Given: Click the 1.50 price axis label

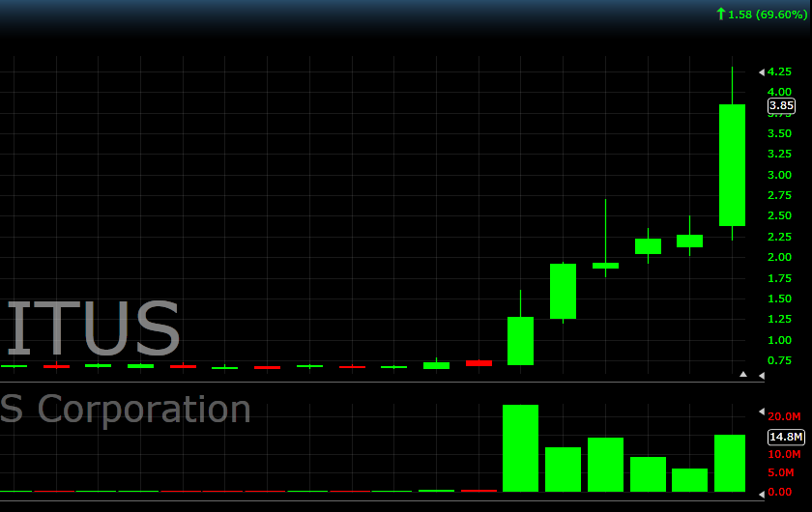Looking at the screenshot, I should [x=779, y=299].
